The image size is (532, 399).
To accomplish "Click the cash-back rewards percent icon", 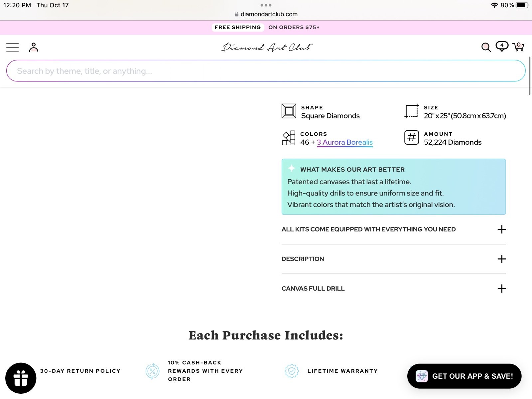I will (153, 371).
